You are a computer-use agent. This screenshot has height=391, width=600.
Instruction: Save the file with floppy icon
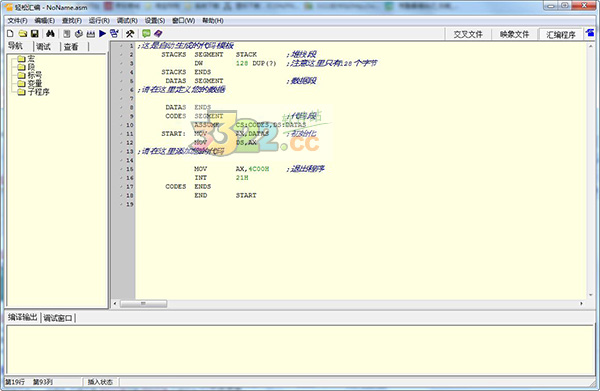click(34, 34)
